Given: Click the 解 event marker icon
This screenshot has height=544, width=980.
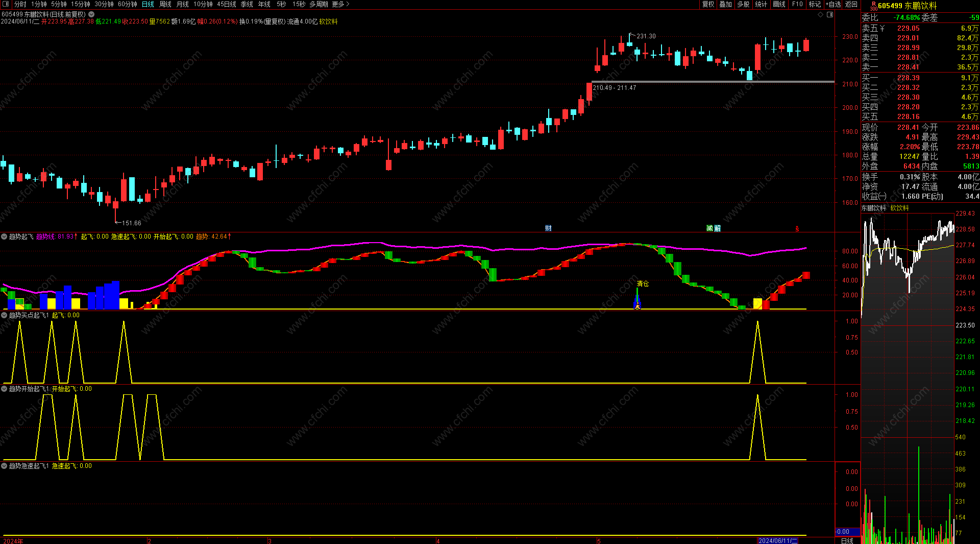Looking at the screenshot, I should point(717,228).
